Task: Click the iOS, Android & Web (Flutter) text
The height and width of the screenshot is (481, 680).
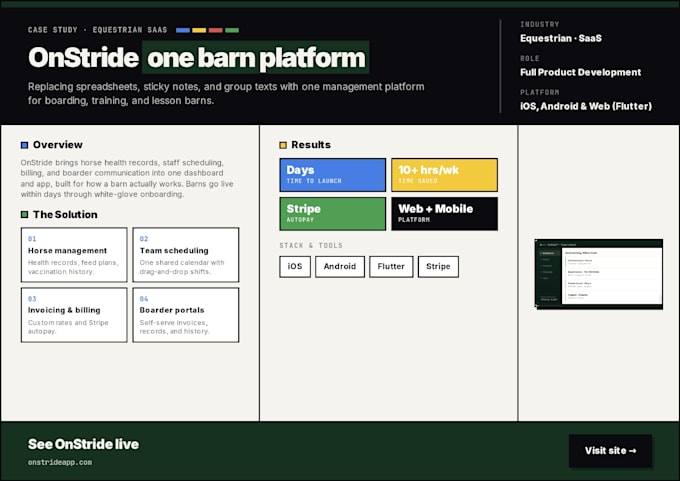Action: 585,106
